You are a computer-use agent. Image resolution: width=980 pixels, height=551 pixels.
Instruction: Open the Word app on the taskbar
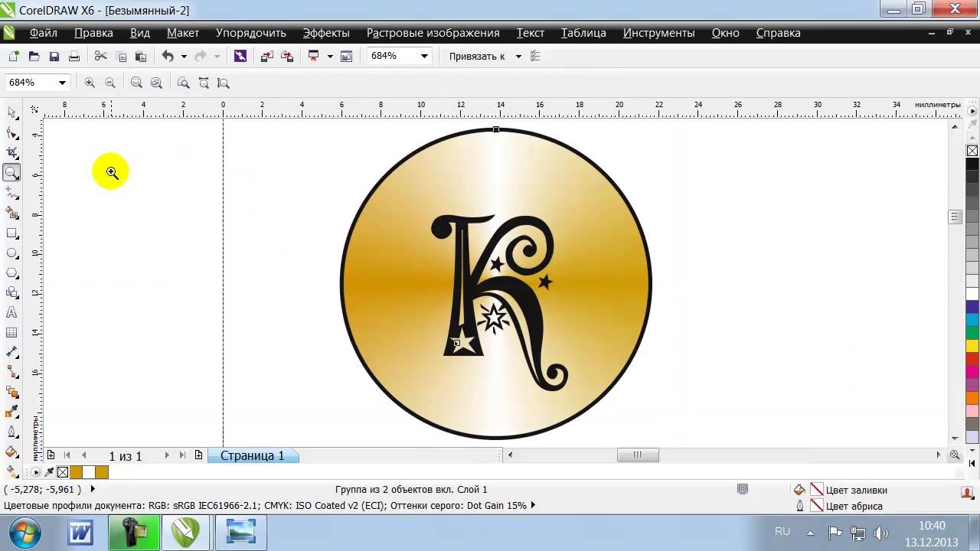coord(80,533)
